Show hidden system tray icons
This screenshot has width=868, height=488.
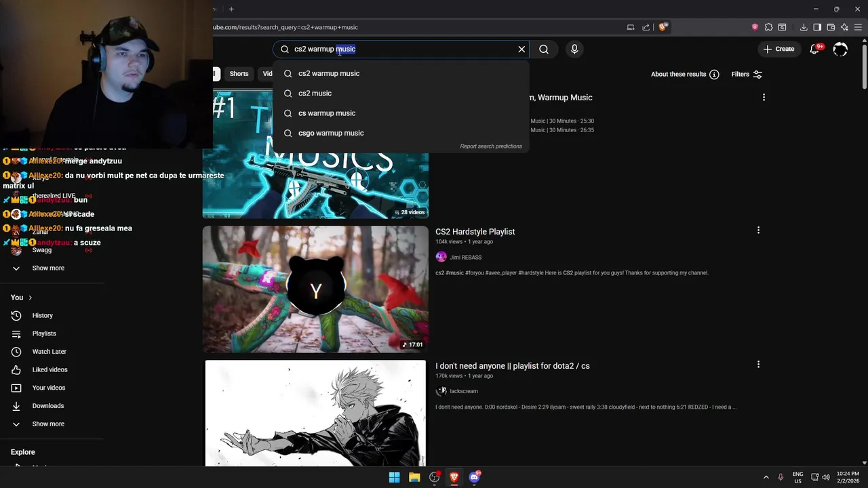click(x=766, y=477)
